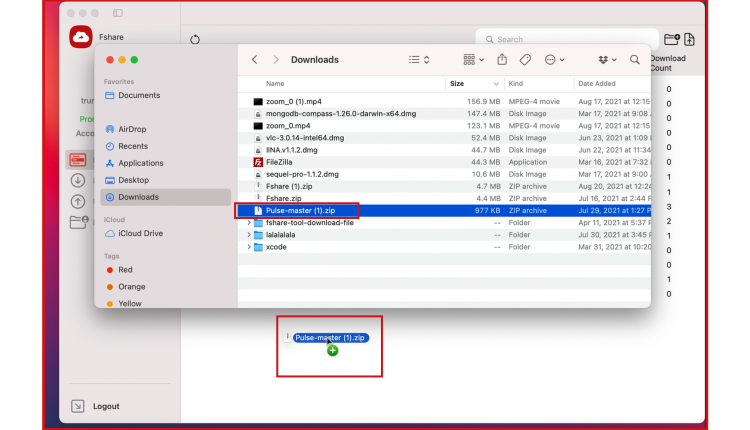
Task: Select vlc-3.0.14-intel64.dmg file
Action: 444,138
